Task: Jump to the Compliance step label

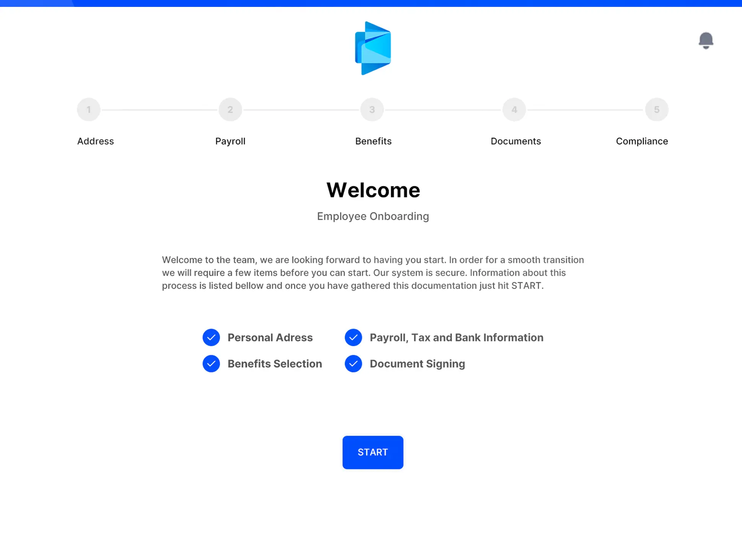Action: 642,141
